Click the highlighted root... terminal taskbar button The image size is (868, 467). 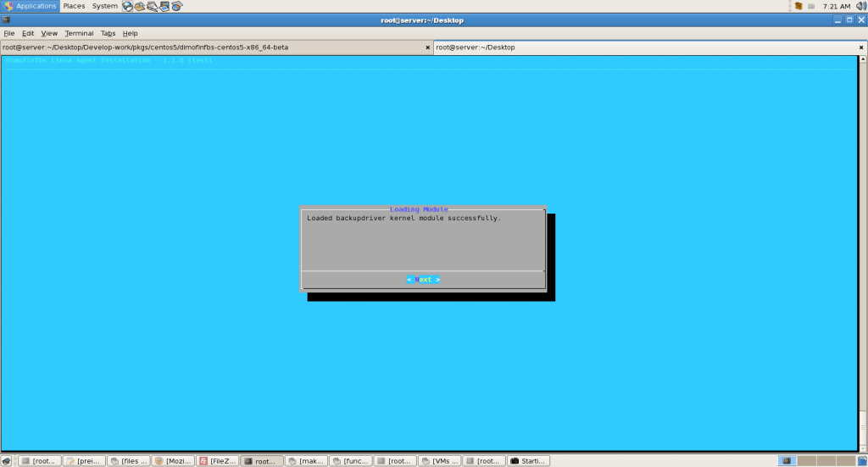point(262,461)
